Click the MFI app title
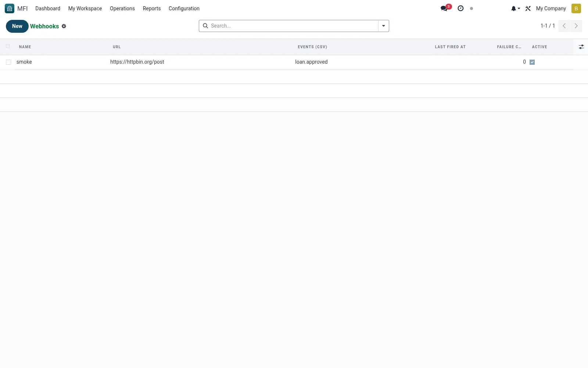 click(22, 8)
